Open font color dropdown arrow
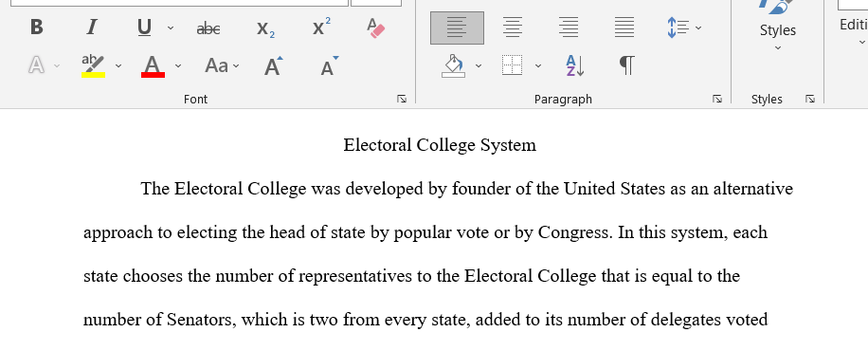868x351 pixels. 178,66
